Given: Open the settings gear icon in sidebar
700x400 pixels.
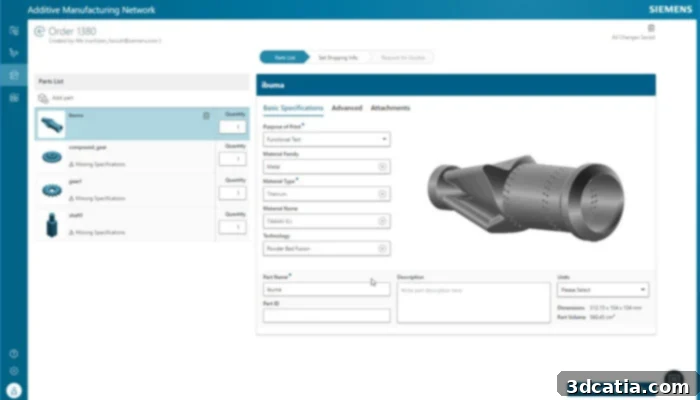Looking at the screenshot, I should coord(14,371).
